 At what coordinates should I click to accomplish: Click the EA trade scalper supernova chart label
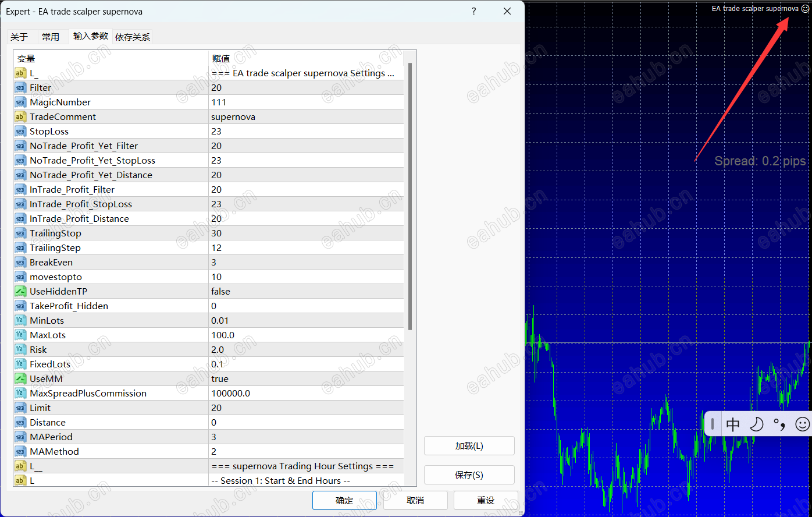pos(755,9)
